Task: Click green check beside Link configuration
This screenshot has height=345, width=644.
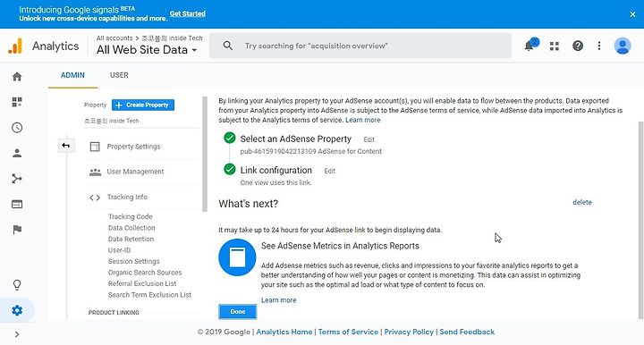Action: [x=230, y=169]
